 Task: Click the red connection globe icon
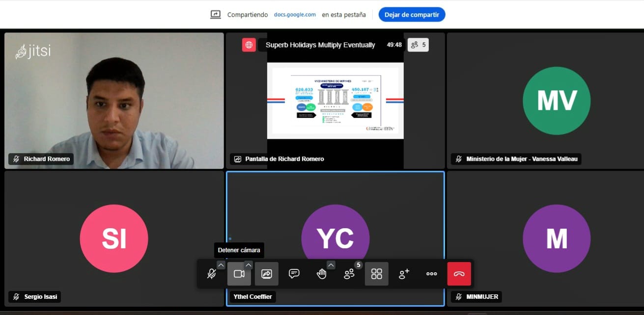click(x=249, y=45)
